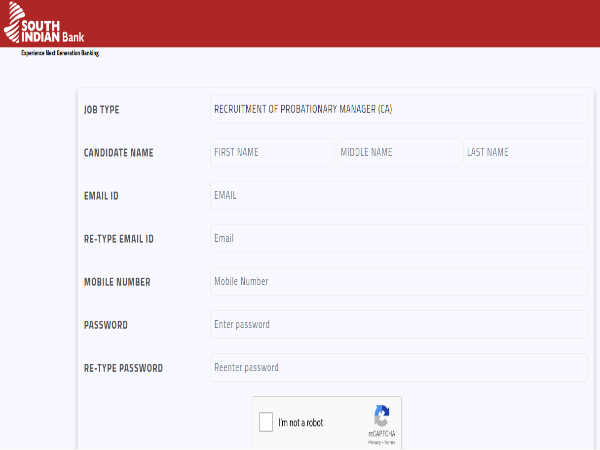Click into the Middle Name field
This screenshot has height=450, width=600.
coord(397,152)
